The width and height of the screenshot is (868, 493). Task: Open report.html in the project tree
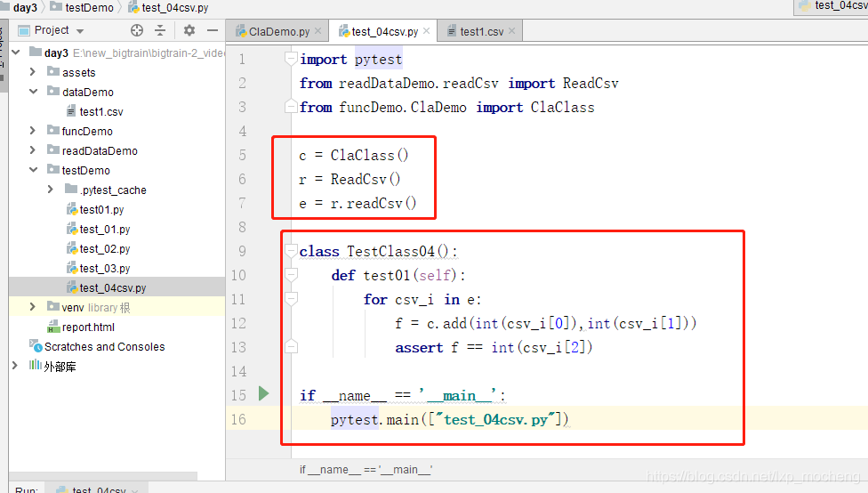coord(87,327)
